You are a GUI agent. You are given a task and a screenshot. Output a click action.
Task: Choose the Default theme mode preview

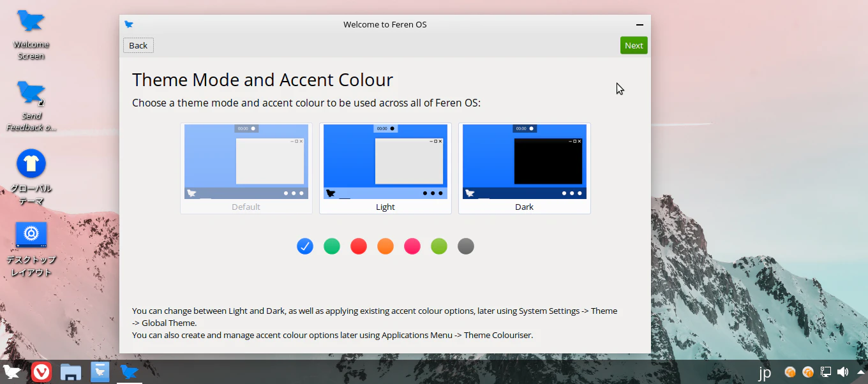(246, 168)
